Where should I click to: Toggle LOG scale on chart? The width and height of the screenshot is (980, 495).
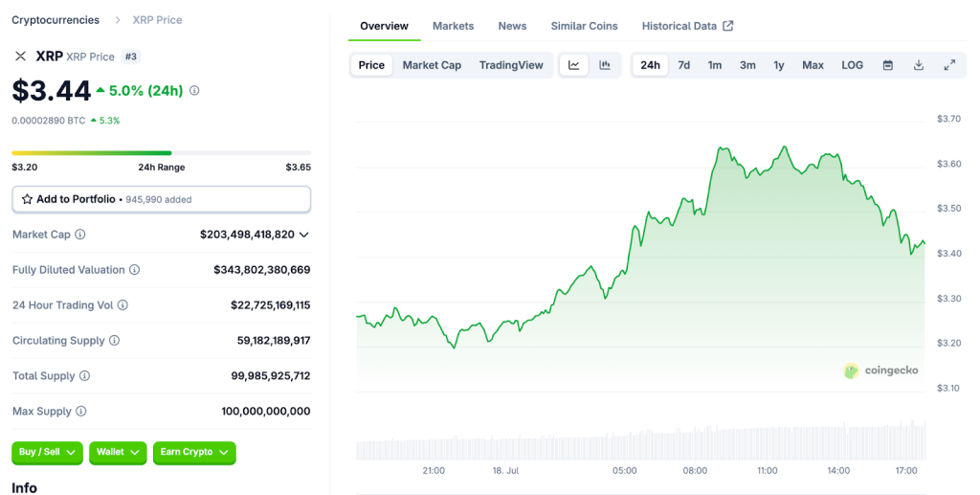point(853,65)
